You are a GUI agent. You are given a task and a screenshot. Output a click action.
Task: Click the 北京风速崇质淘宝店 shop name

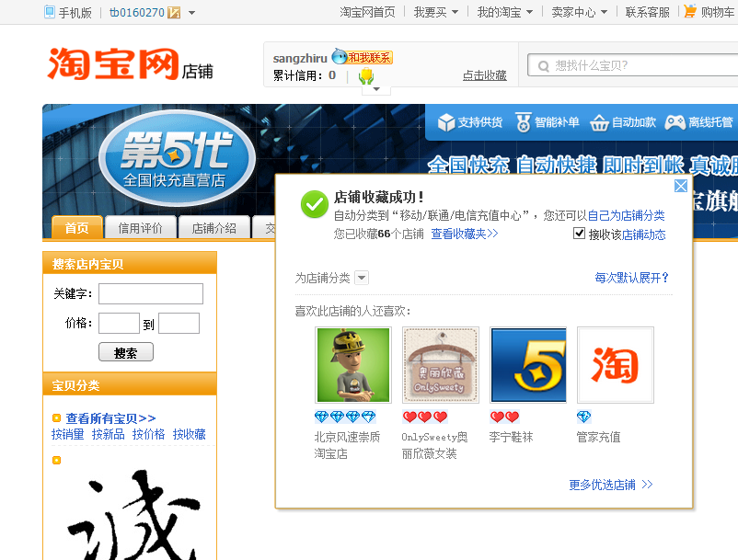pyautogui.click(x=347, y=445)
